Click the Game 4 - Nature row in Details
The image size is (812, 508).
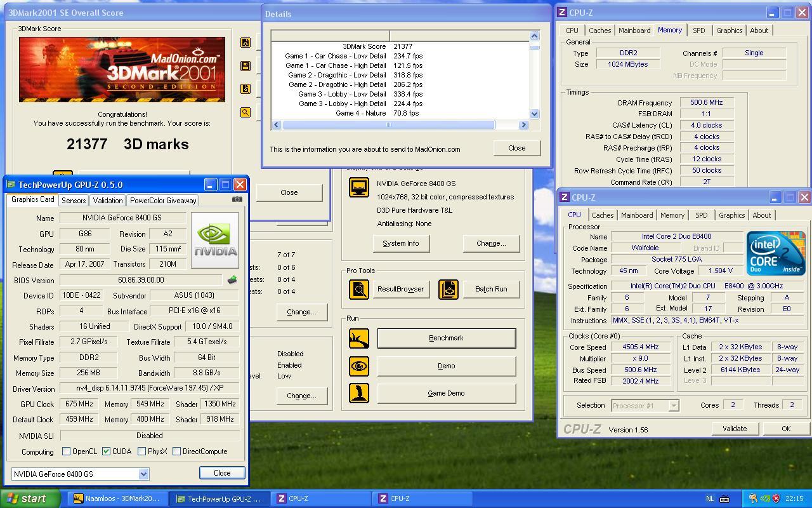point(400,113)
